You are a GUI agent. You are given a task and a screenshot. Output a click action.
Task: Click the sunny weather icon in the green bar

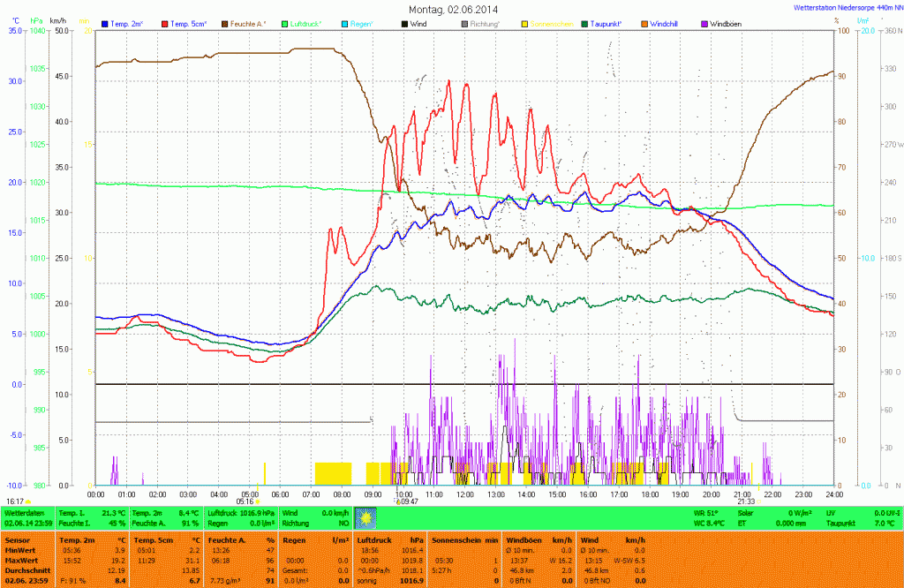pyautogui.click(x=365, y=517)
